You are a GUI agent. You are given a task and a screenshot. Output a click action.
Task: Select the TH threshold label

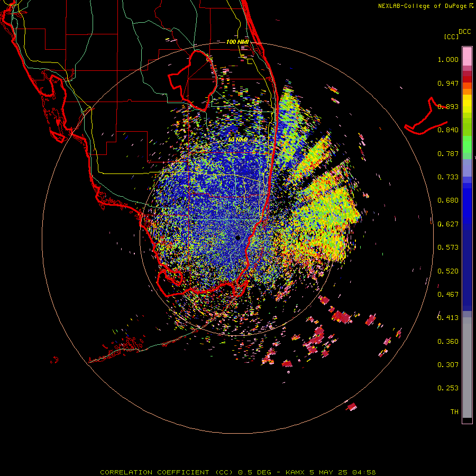point(454,412)
